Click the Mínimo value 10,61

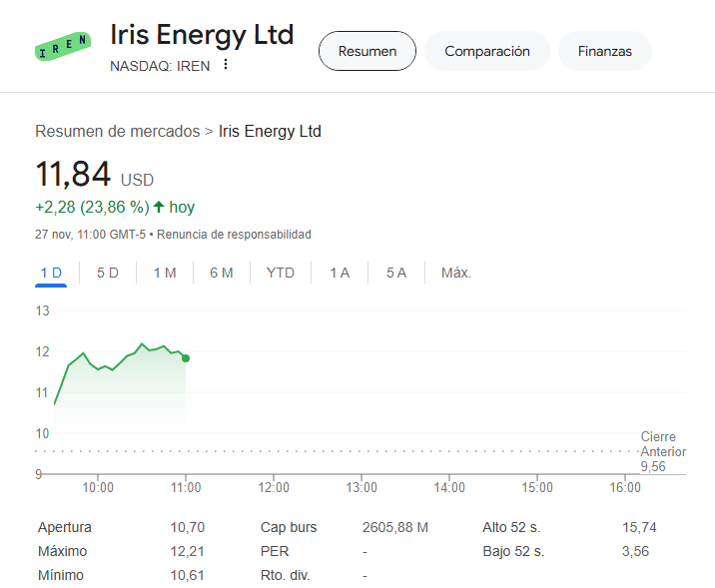coord(188,576)
